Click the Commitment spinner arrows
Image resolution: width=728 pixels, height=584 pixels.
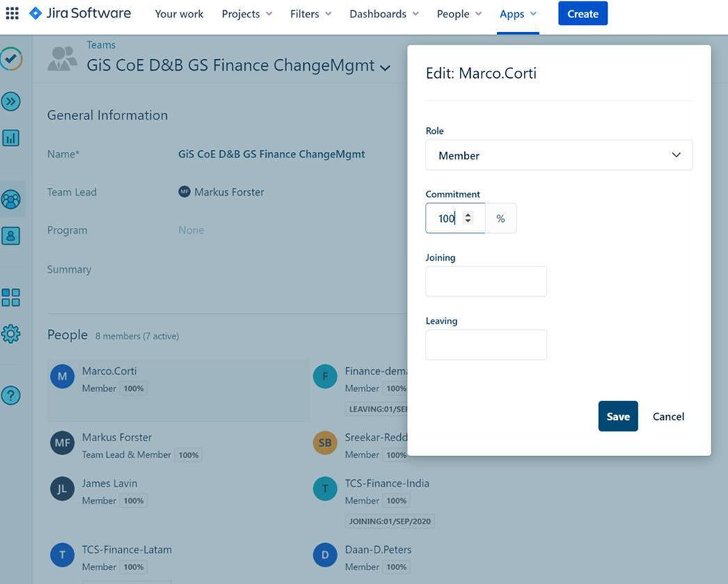468,218
